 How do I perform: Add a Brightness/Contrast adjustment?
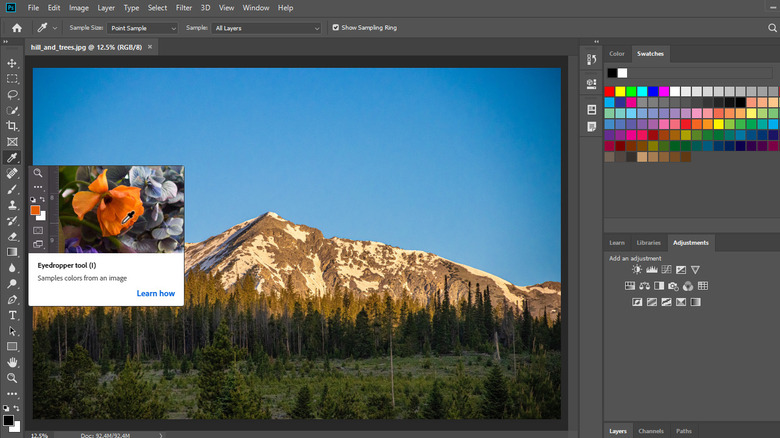click(638, 270)
